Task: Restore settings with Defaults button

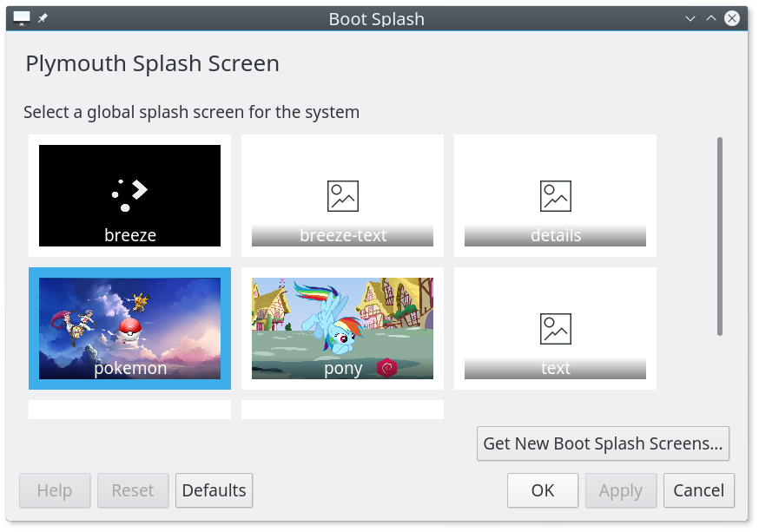Action: [214, 490]
